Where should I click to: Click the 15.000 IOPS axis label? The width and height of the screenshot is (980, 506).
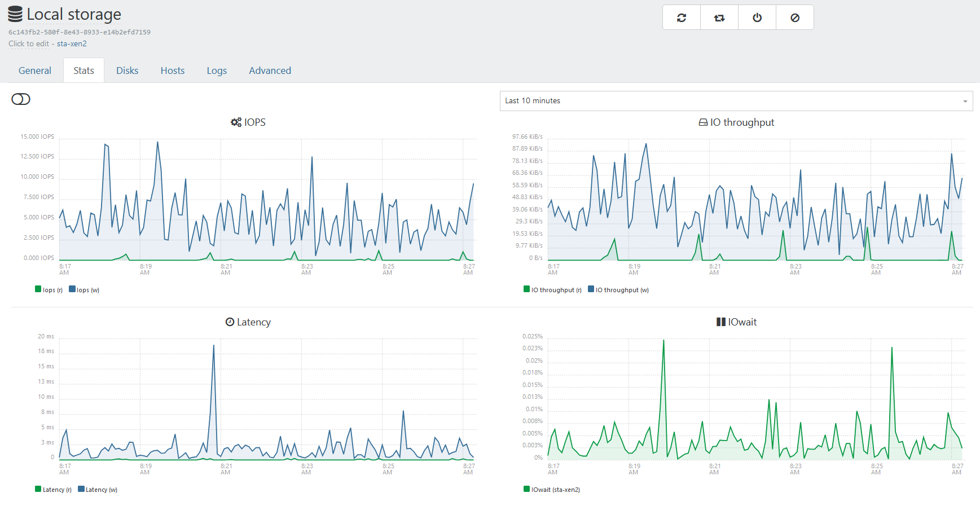[37, 137]
